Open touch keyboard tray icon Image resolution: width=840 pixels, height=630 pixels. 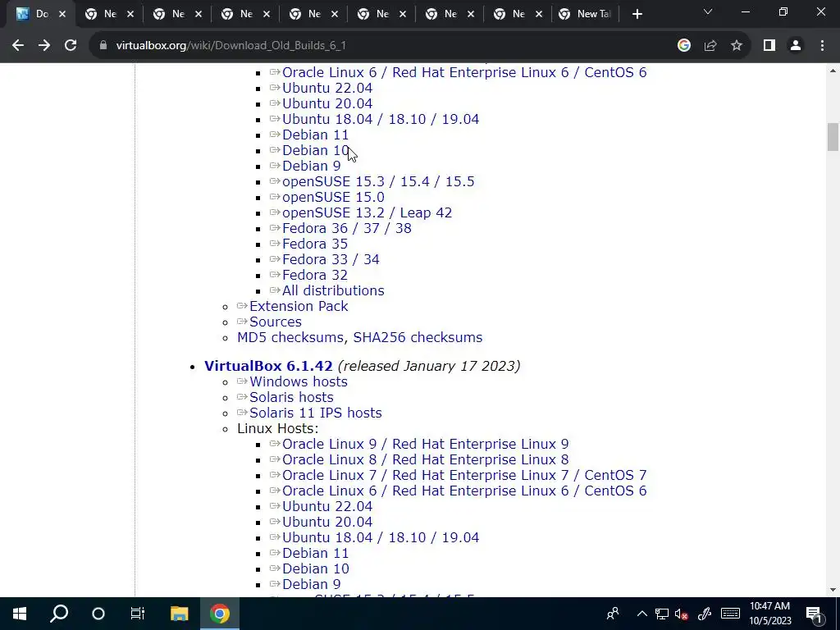pyautogui.click(x=730, y=614)
